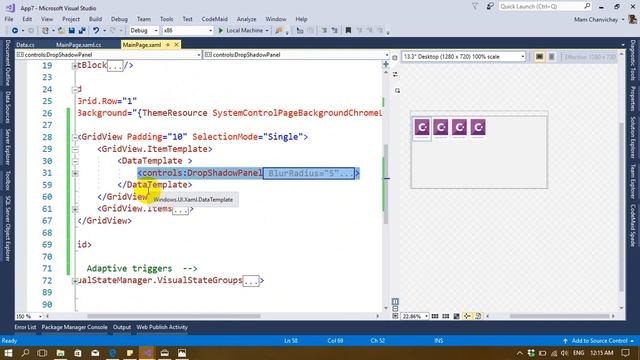This screenshot has height=360, width=640.
Task: Toggle project code display in the designer
Action: click(478, 316)
